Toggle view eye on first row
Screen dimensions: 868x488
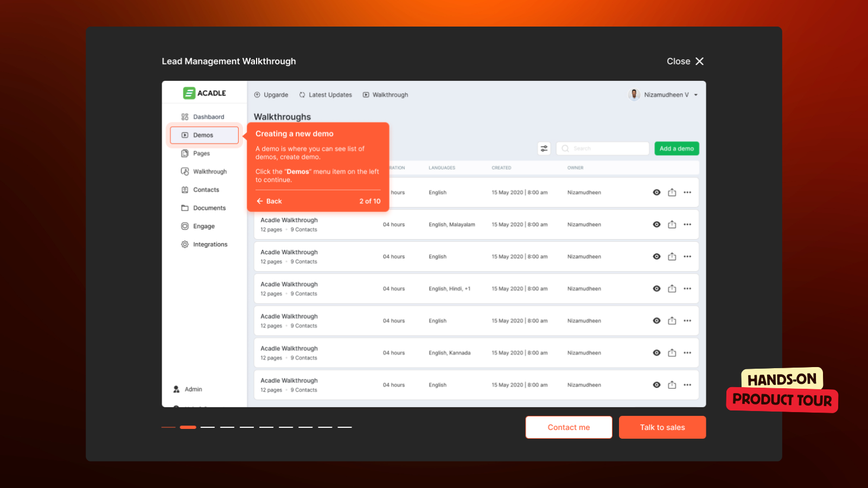tap(656, 192)
